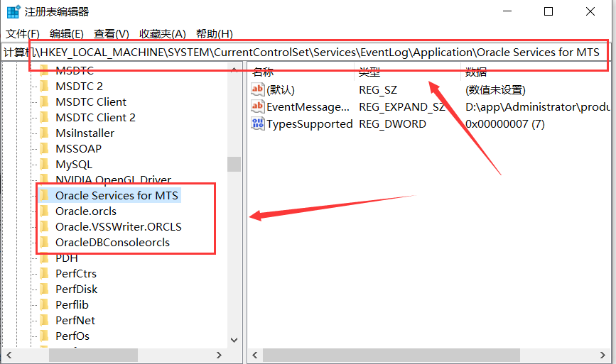The width and height of the screenshot is (616, 364).
Task: Click the D:\app\Administrator data cell
Action: 537,106
